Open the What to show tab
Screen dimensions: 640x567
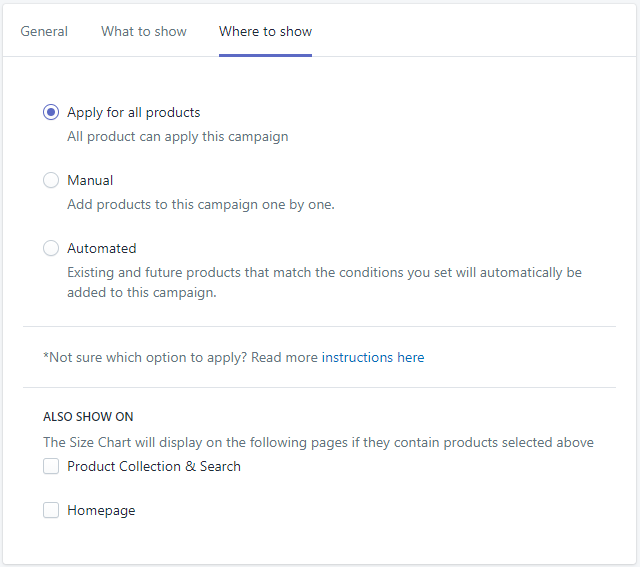coord(144,31)
